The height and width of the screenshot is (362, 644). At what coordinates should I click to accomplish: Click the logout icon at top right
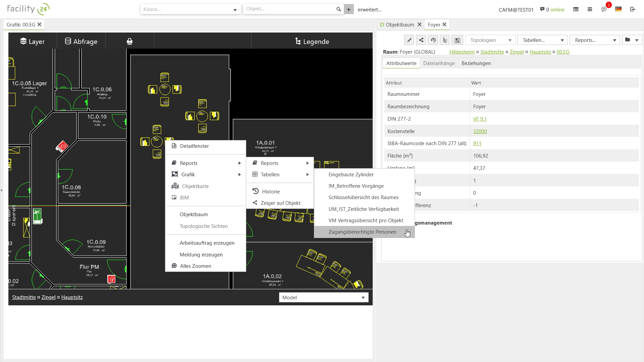click(633, 9)
